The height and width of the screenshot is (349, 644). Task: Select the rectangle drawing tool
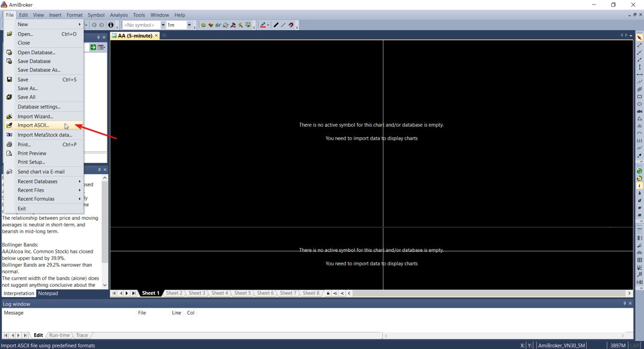pos(639,97)
